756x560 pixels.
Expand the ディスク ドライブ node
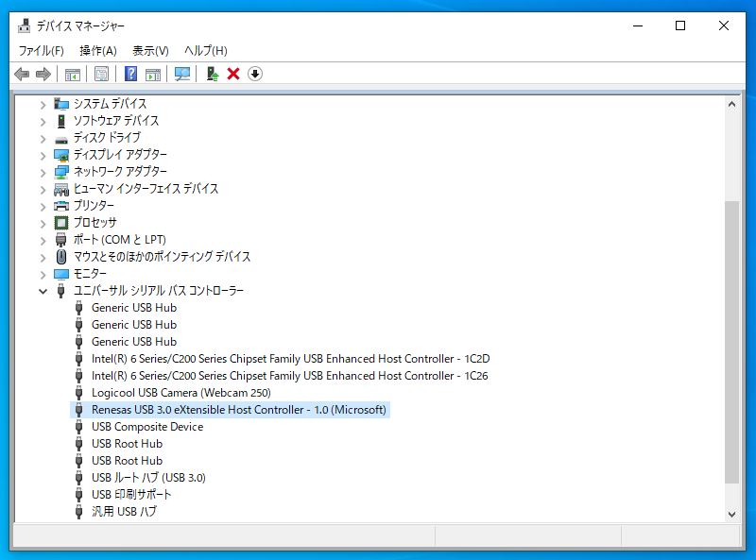point(43,139)
